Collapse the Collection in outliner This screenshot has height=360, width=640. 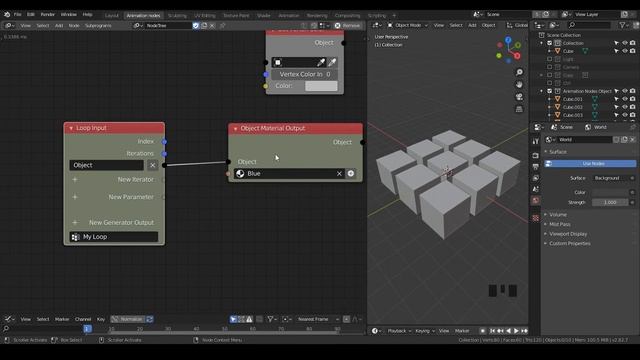(x=542, y=43)
